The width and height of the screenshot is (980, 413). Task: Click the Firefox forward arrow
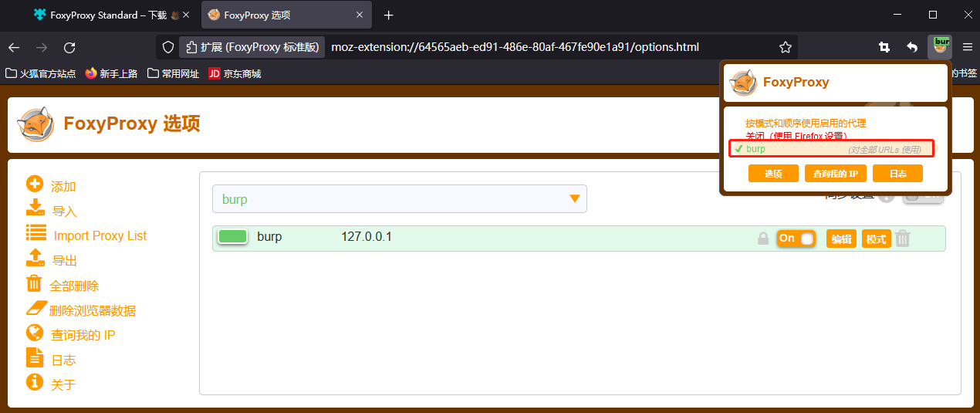[42, 47]
